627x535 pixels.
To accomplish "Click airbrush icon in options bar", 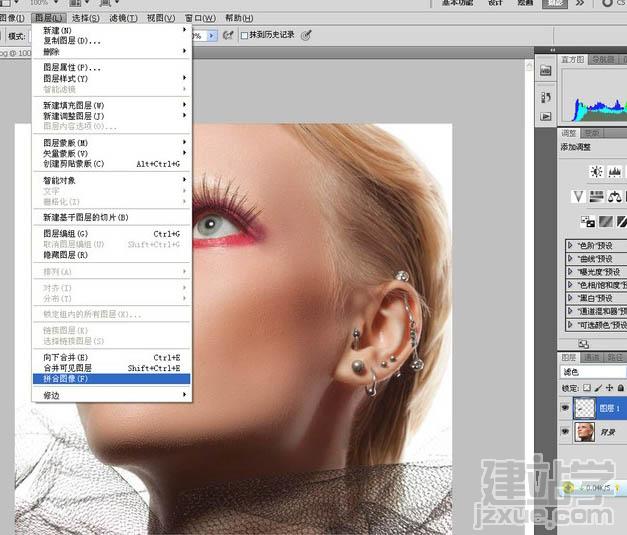I will coord(228,35).
